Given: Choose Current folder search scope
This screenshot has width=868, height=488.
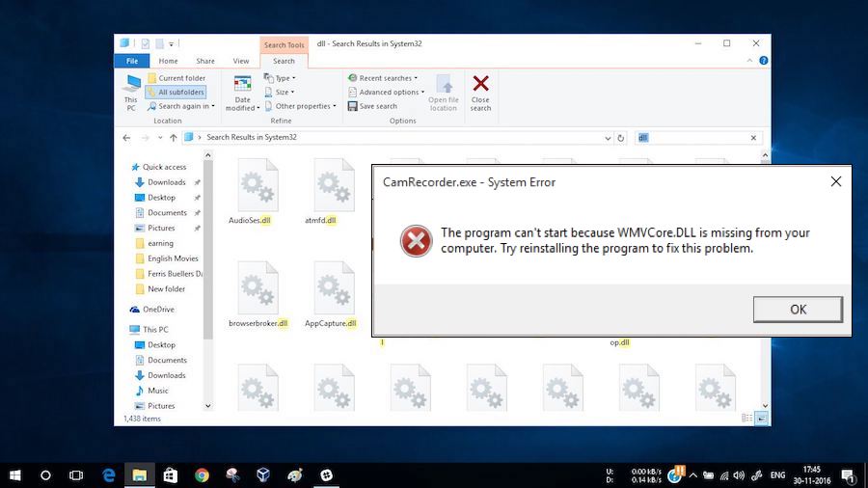Looking at the screenshot, I should pyautogui.click(x=176, y=78).
